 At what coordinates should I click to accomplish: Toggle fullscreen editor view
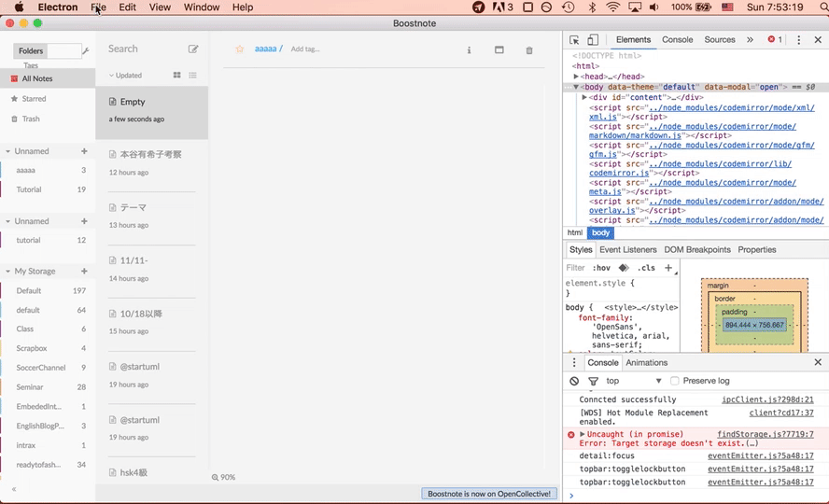pyautogui.click(x=499, y=49)
